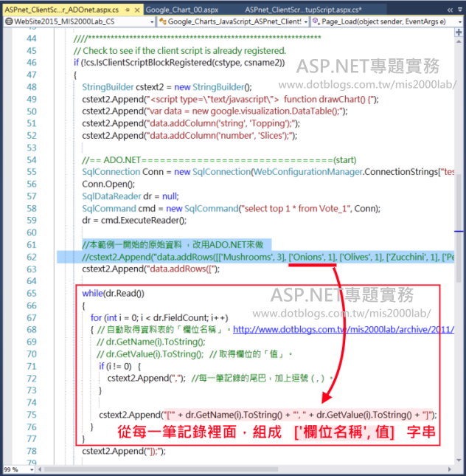466x476 pixels.
Task: Click the addColumn 'number', 'Slices' line
Action: [189, 136]
